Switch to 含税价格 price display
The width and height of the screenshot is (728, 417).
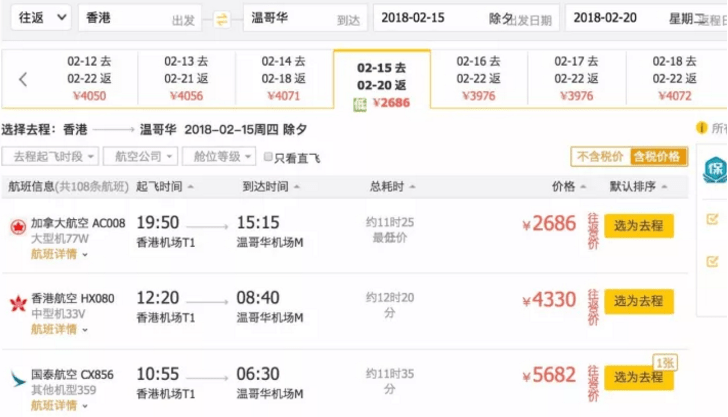click(657, 156)
